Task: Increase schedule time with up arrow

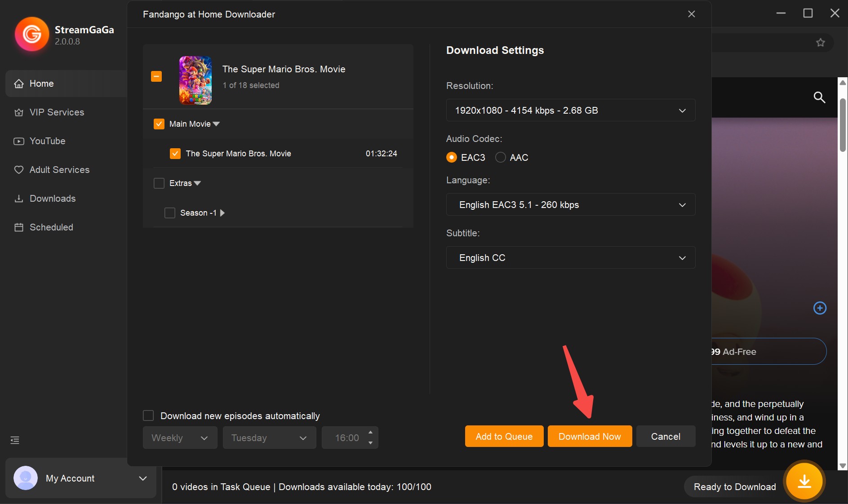Action: [370, 432]
